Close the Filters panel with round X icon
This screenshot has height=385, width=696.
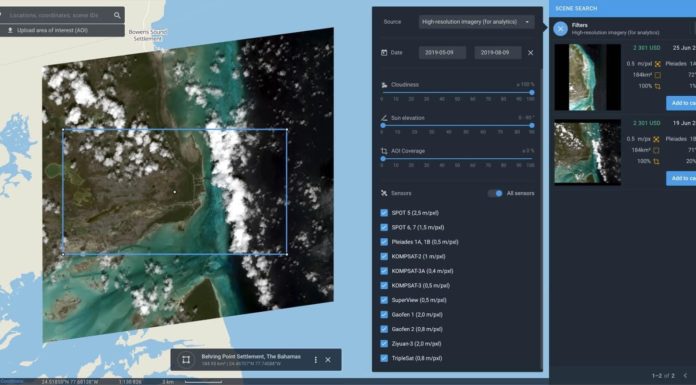point(561,29)
